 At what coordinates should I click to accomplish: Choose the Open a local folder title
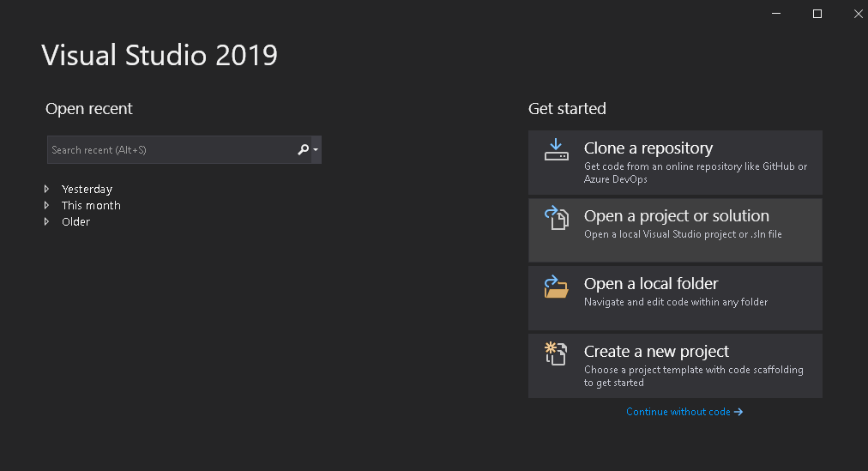650,283
